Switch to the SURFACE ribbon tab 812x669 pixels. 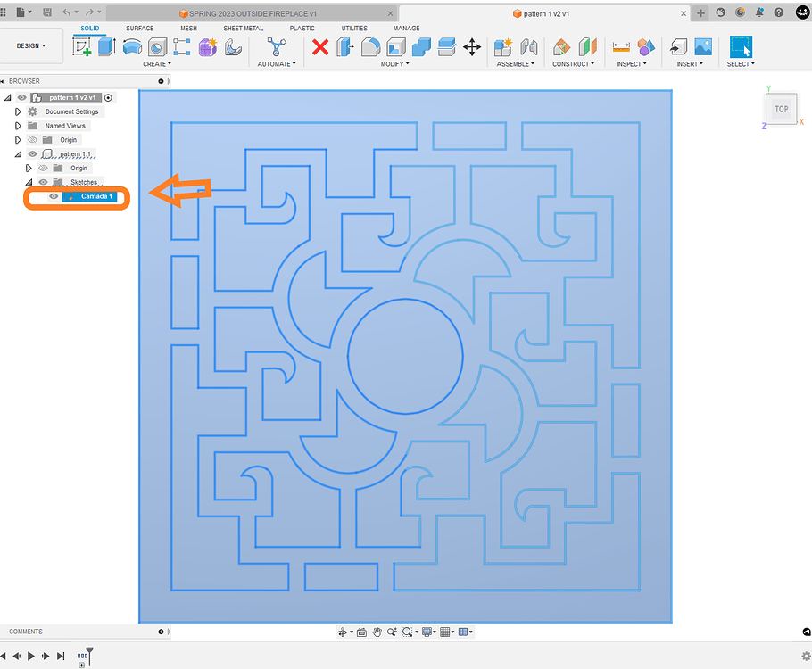[x=139, y=28]
